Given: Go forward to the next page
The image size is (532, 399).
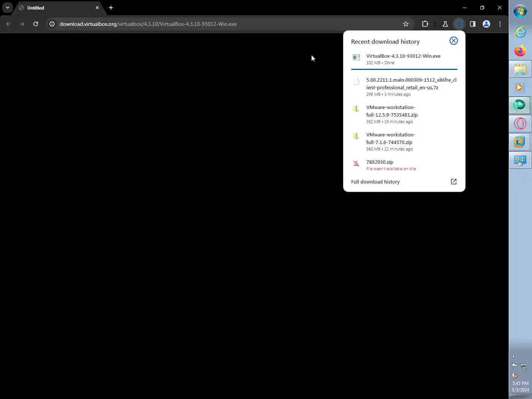Looking at the screenshot, I should (22, 24).
